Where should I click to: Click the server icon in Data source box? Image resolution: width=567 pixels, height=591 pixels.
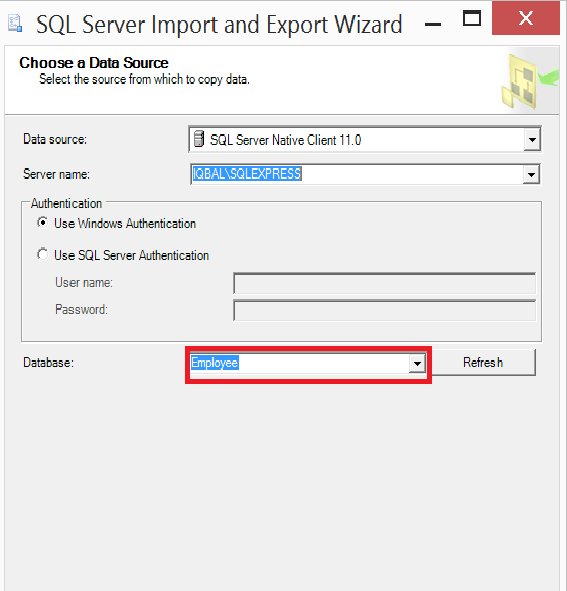click(199, 139)
